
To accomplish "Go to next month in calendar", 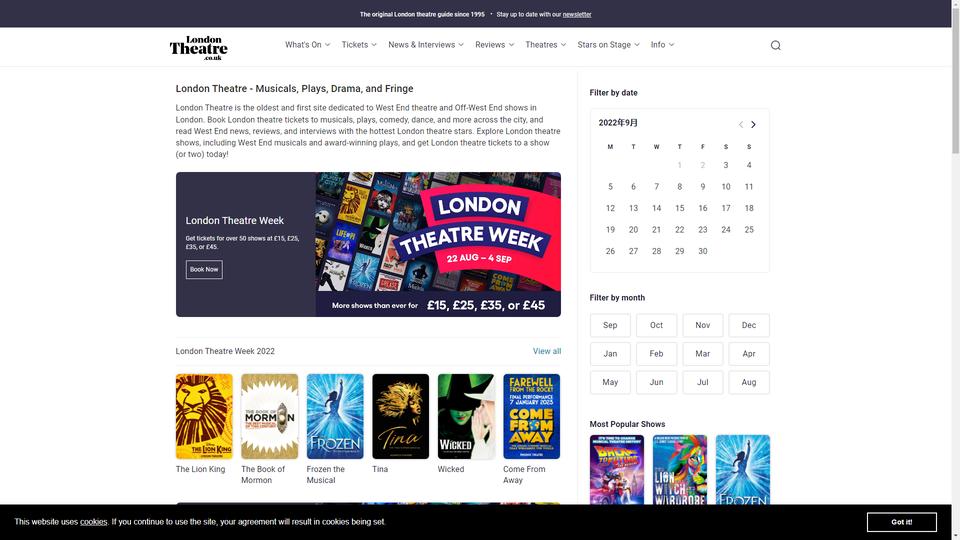I will [x=753, y=124].
